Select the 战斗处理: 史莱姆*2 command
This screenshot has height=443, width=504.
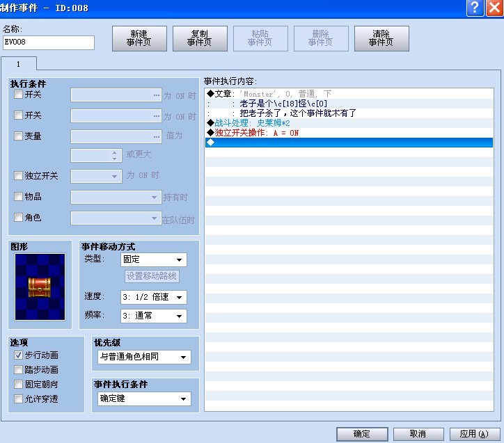click(x=349, y=123)
